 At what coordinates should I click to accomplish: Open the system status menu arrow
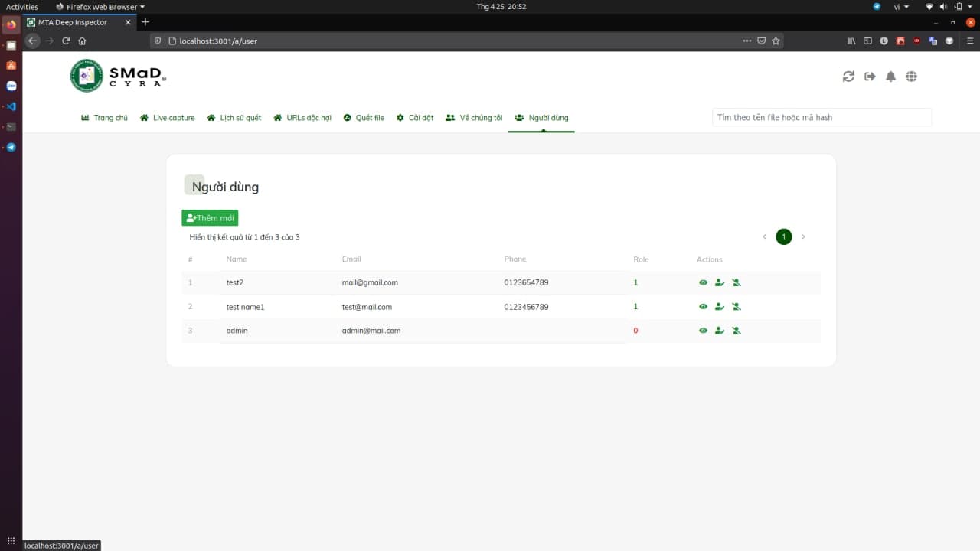click(970, 6)
